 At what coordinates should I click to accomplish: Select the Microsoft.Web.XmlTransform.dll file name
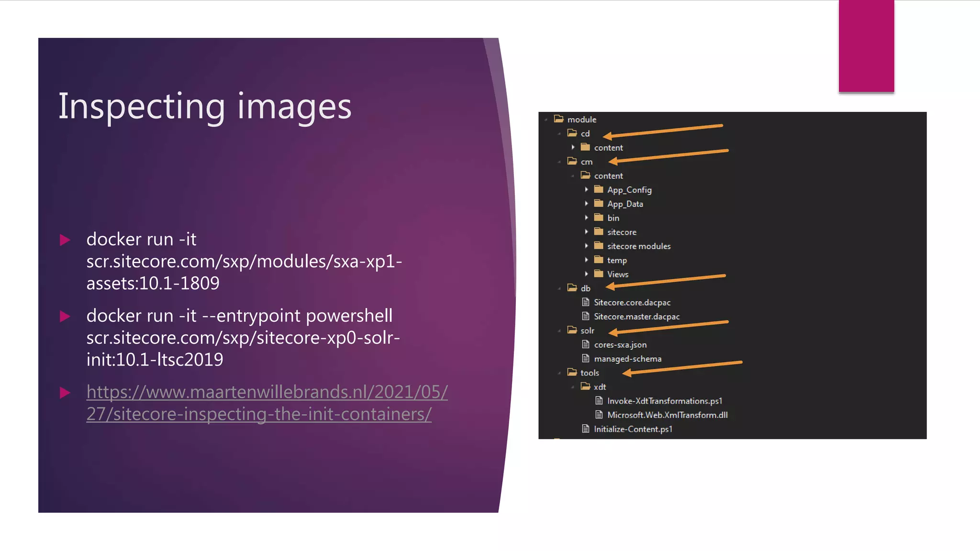tap(668, 415)
